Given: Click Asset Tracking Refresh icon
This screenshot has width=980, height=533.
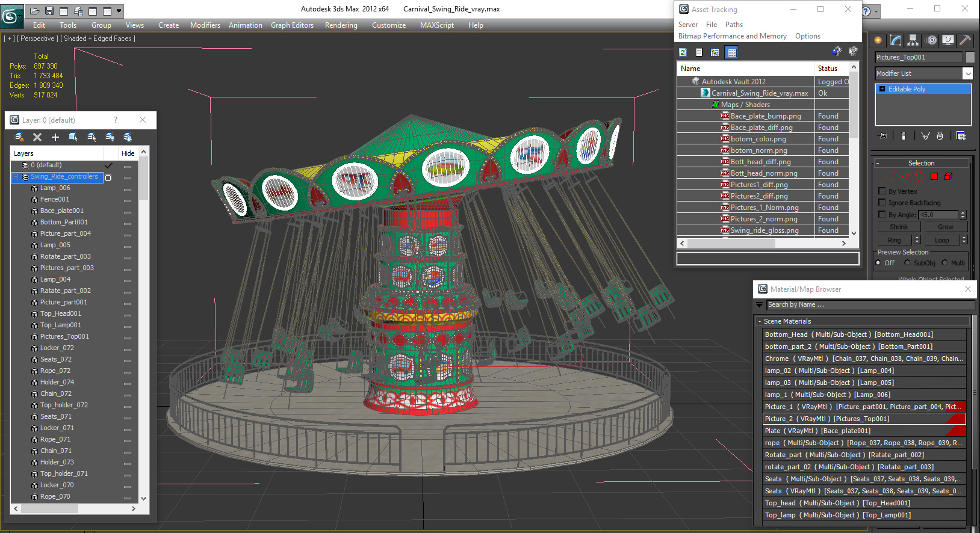Looking at the screenshot, I should (683, 52).
